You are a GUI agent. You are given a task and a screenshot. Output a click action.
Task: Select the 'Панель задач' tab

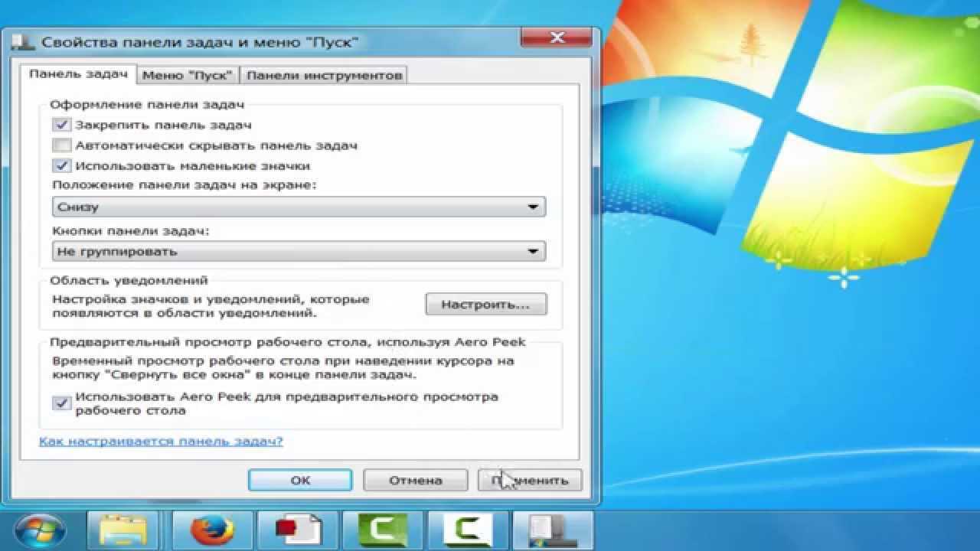point(77,74)
